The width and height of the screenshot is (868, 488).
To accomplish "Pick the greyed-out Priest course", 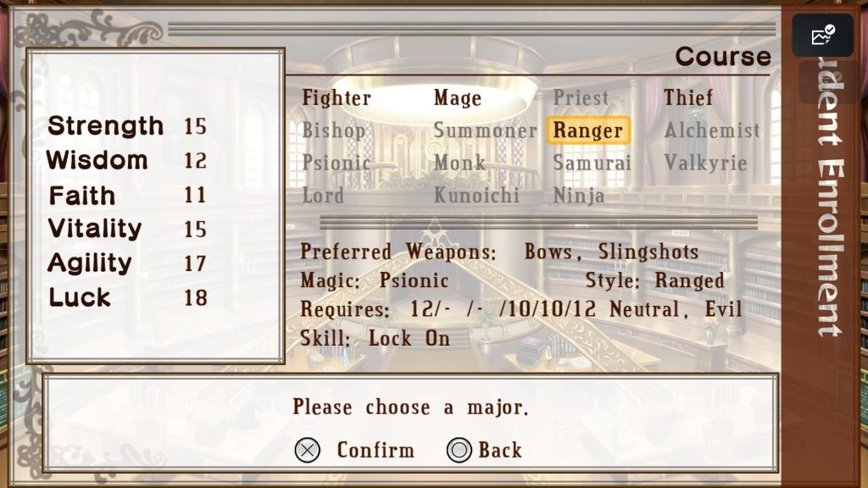I will pos(581,98).
